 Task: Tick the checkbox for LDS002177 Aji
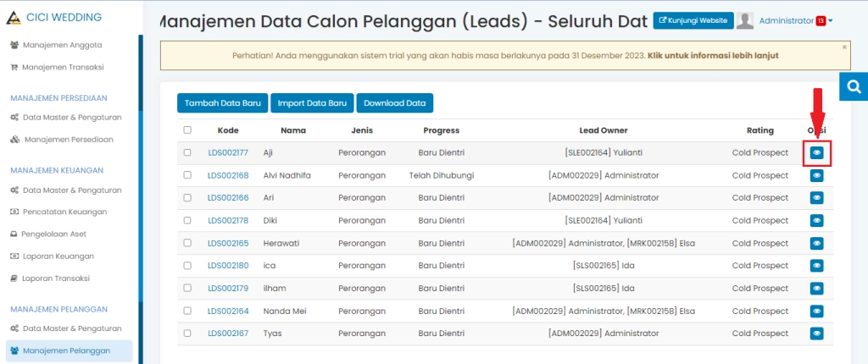pyautogui.click(x=187, y=152)
